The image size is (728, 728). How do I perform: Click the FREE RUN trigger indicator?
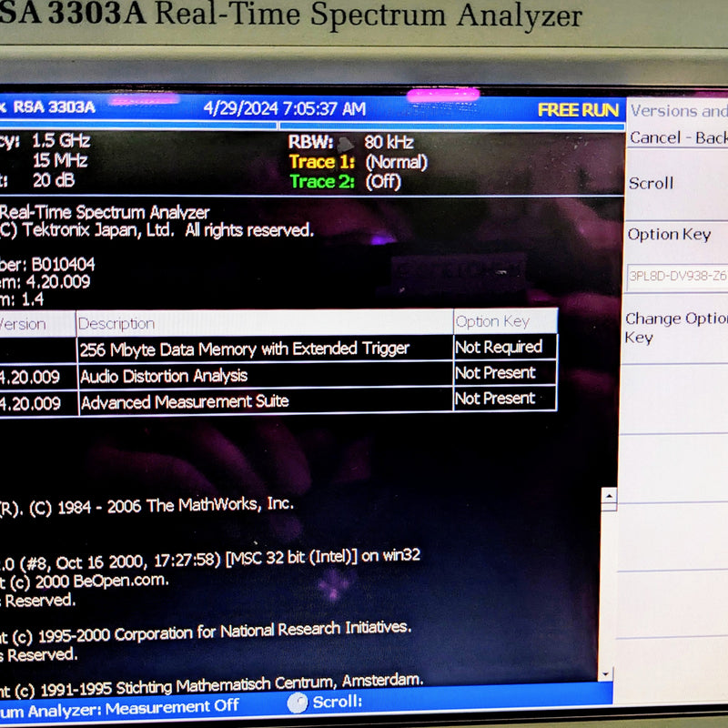[x=579, y=109]
